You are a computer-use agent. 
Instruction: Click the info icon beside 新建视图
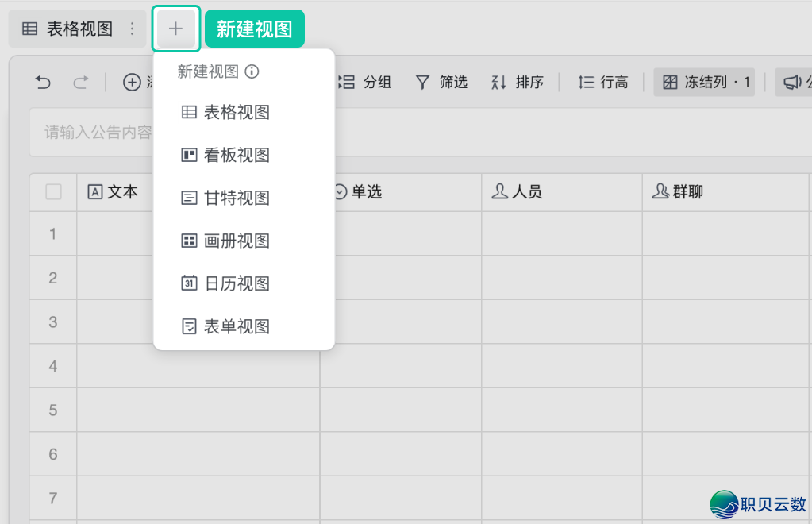click(x=252, y=71)
